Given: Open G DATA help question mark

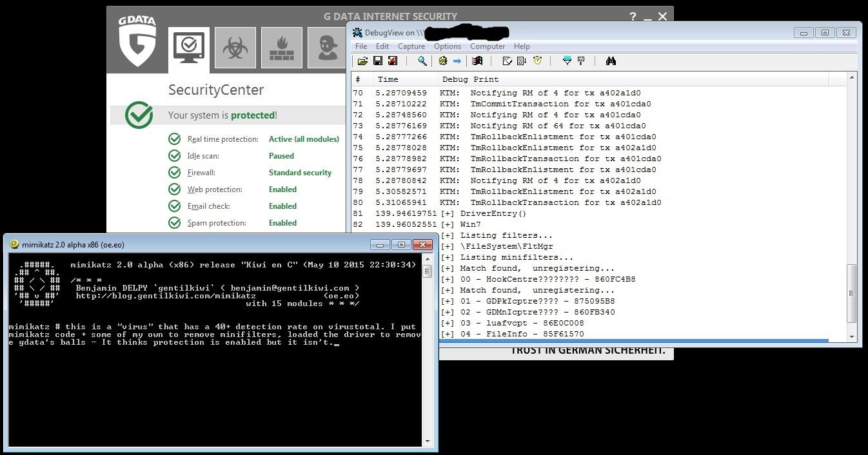Looking at the screenshot, I should point(633,17).
